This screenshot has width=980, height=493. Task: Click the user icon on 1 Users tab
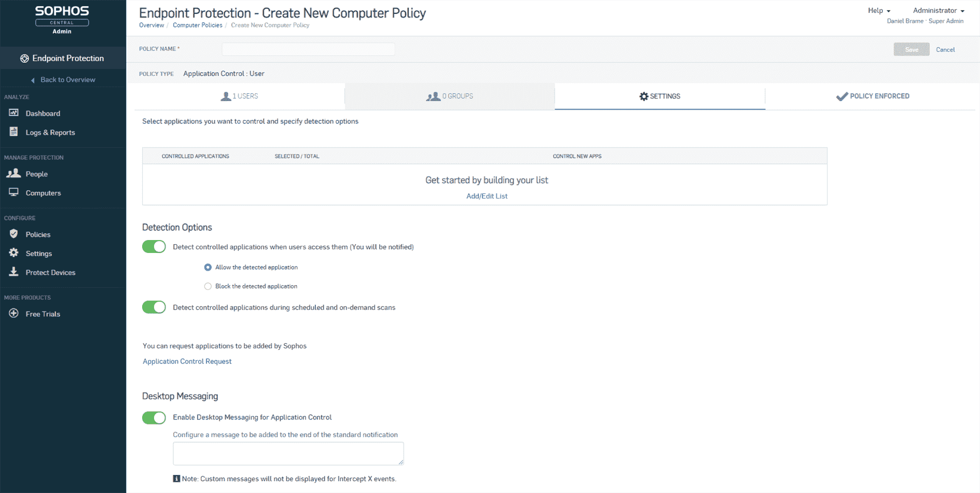(226, 96)
